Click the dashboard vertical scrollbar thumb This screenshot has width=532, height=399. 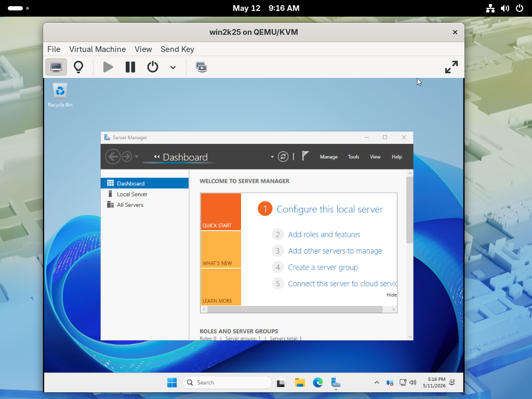pyautogui.click(x=410, y=210)
